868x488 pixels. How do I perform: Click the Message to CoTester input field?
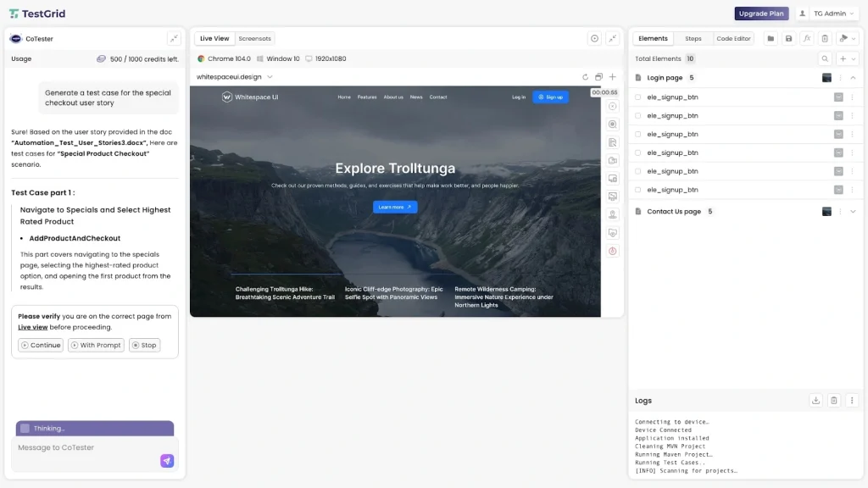[85, 447]
